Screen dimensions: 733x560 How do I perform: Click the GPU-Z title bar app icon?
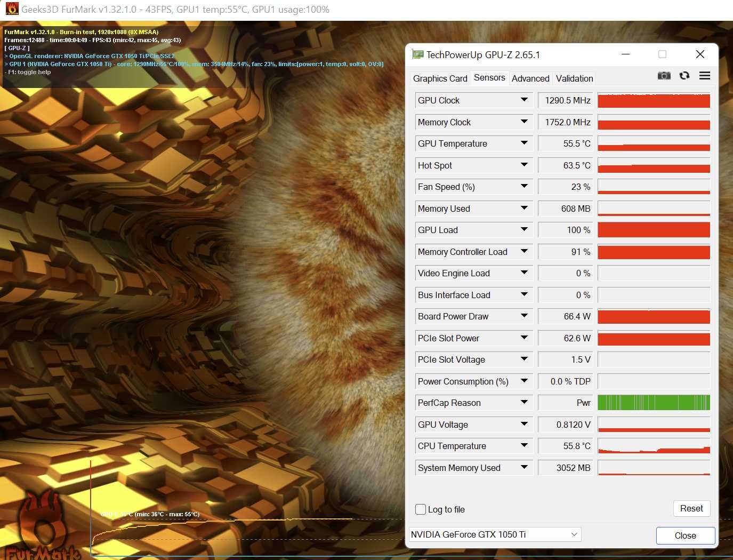[417, 54]
